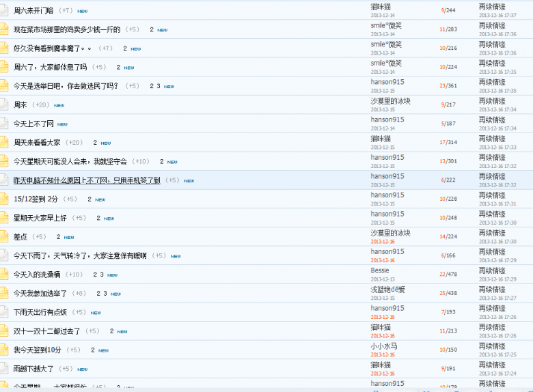The image size is (533, 392).
Task: Click the folder icon next to 周末 thread
Action: pyautogui.click(x=4, y=104)
